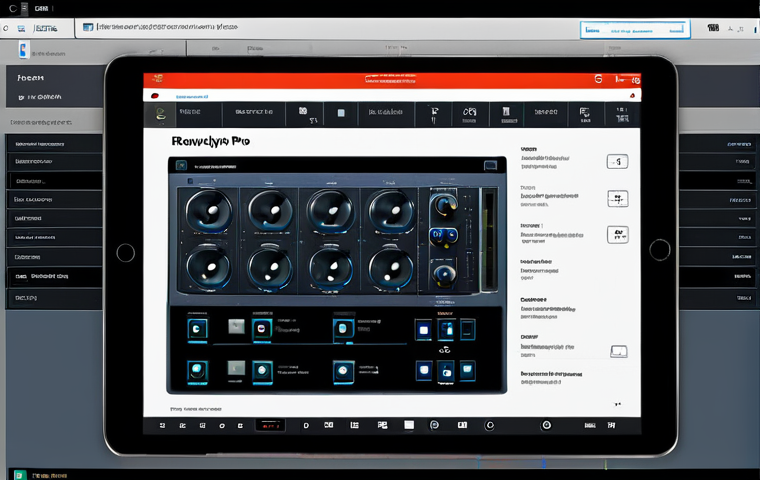
Task: Click the red digit display in the bottom toolbar
Action: (x=270, y=426)
